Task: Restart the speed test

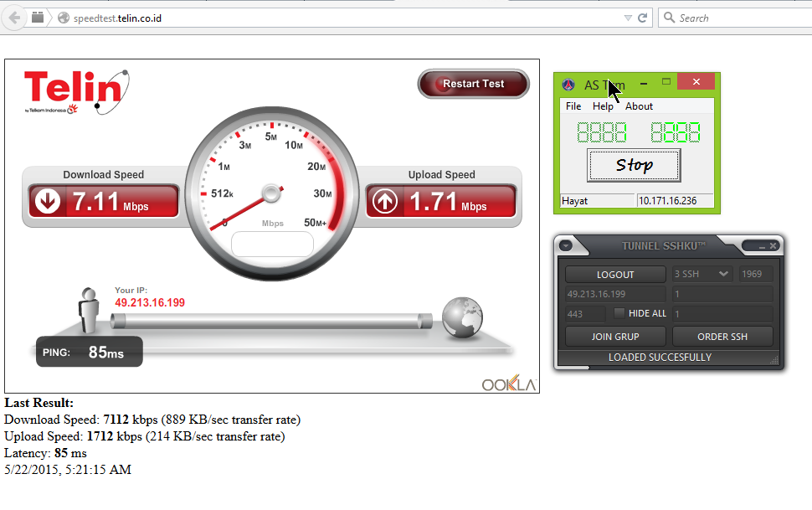Action: 473,84
